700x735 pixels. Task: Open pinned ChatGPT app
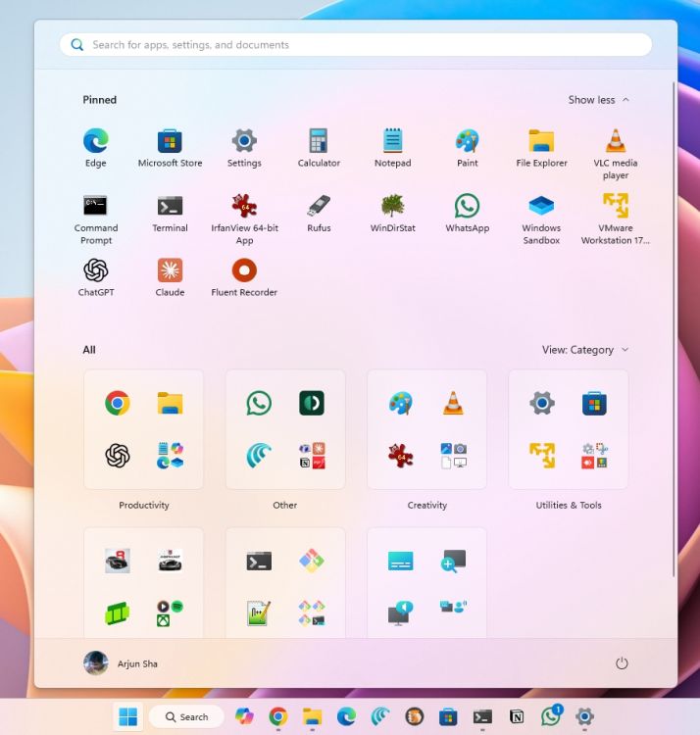(x=96, y=277)
